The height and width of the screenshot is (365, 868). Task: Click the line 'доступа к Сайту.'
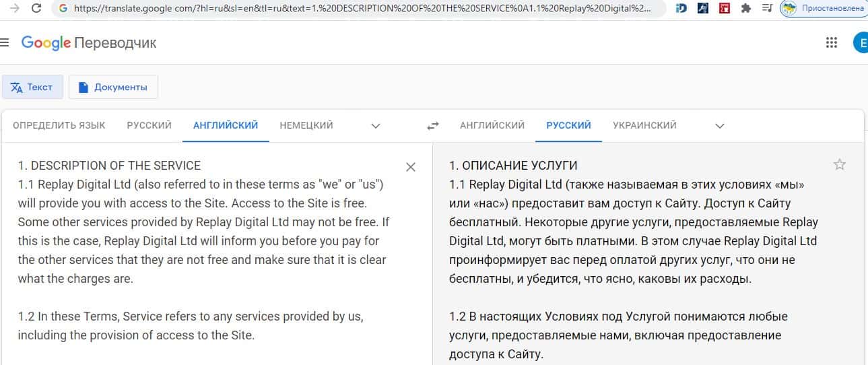coord(496,354)
